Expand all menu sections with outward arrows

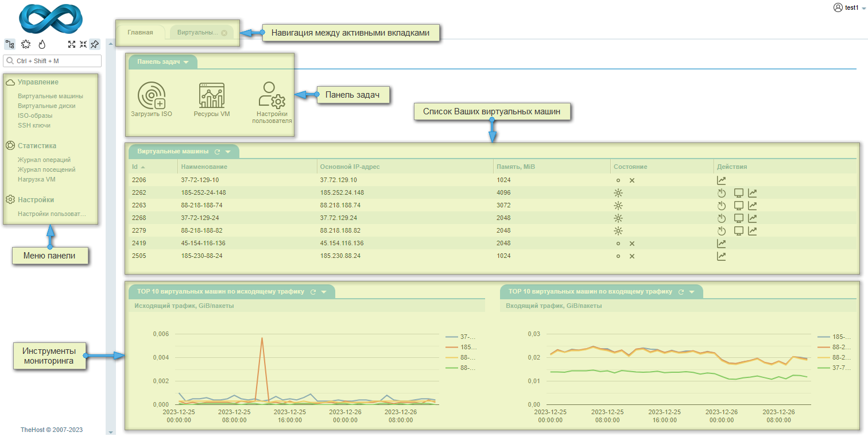[72, 44]
